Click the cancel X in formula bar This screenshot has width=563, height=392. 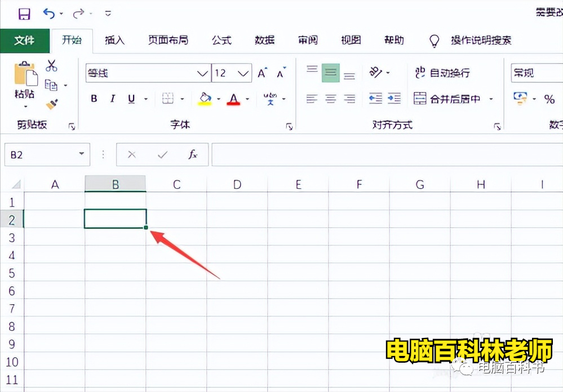point(132,155)
